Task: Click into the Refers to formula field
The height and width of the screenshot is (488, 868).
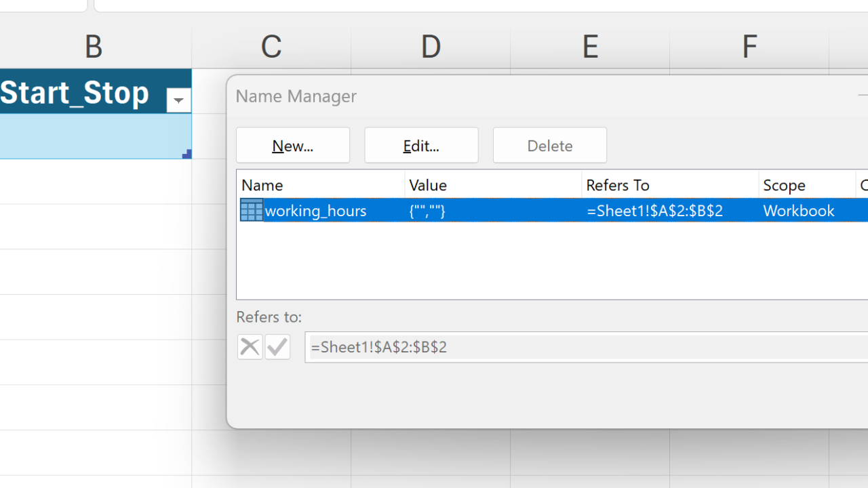Action: tap(583, 347)
